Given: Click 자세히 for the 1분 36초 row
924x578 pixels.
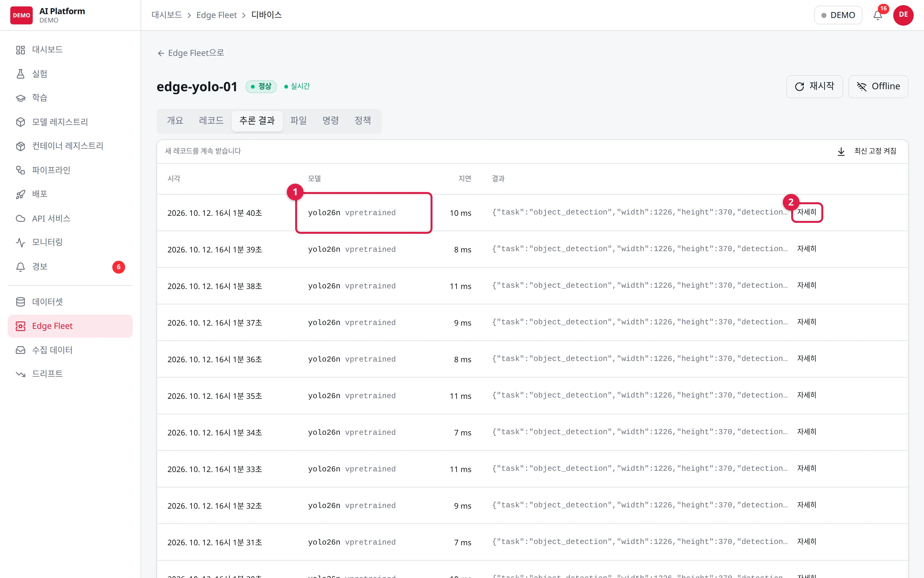Looking at the screenshot, I should pyautogui.click(x=806, y=359).
